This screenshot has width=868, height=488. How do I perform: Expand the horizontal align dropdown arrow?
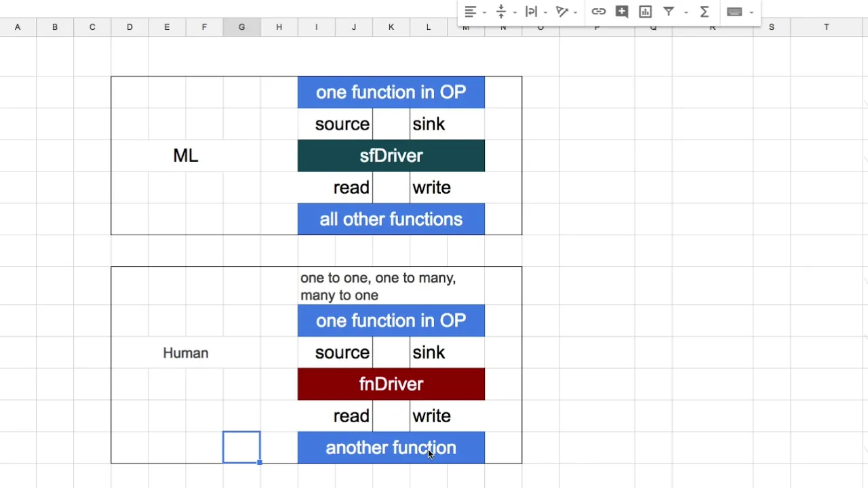coord(484,12)
